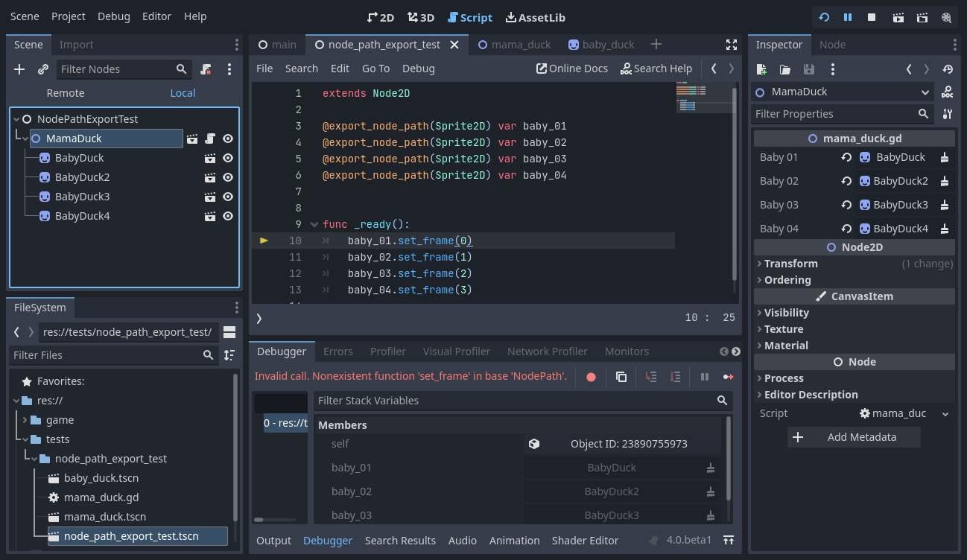967x560 pixels.
Task: Pause the running project
Action: 848,17
